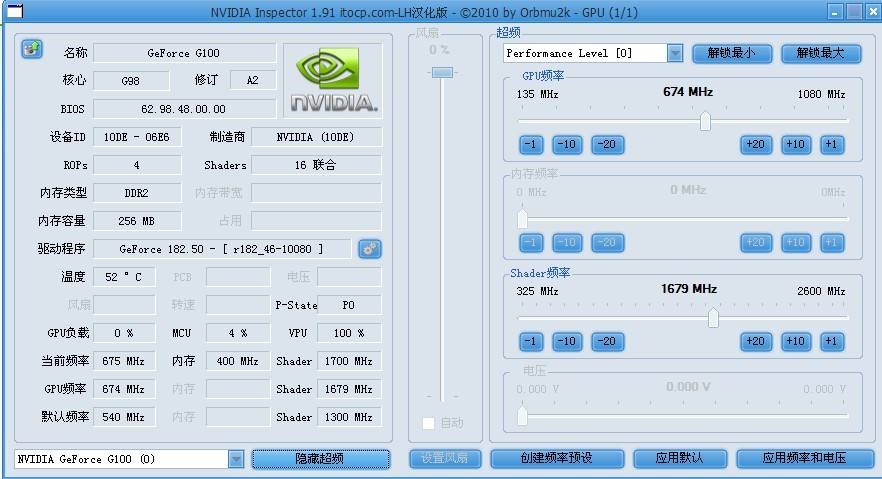Click the temperature value 52 °C
The height and width of the screenshot is (479, 882).
coord(124,277)
